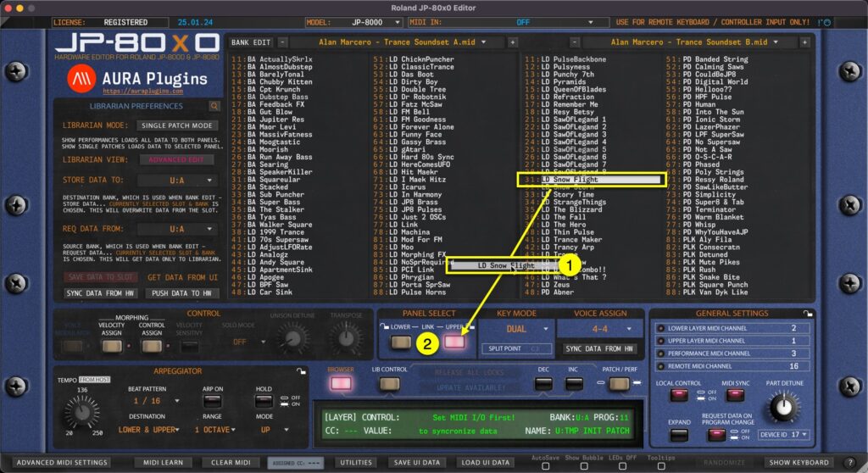Click the Bank Edit button
868x473 pixels.
251,42
